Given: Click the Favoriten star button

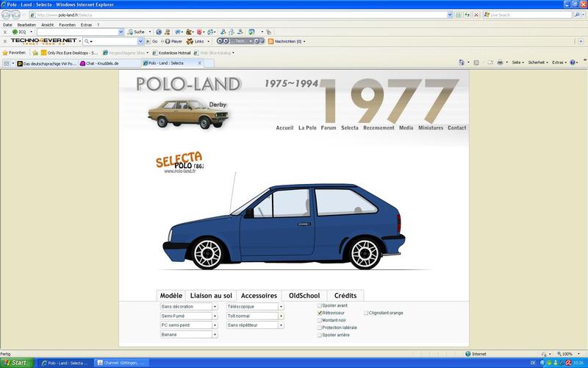Looking at the screenshot, I should [x=14, y=52].
